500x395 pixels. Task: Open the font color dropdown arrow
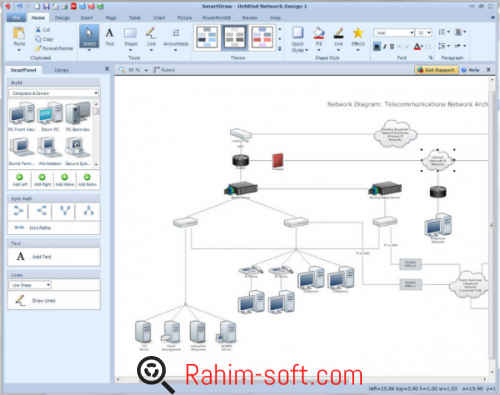[x=422, y=46]
